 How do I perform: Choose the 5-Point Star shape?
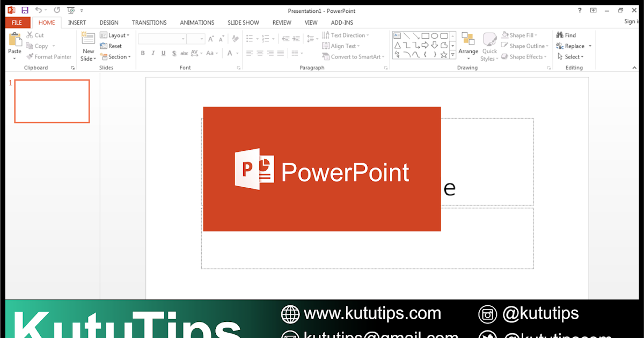[443, 54]
